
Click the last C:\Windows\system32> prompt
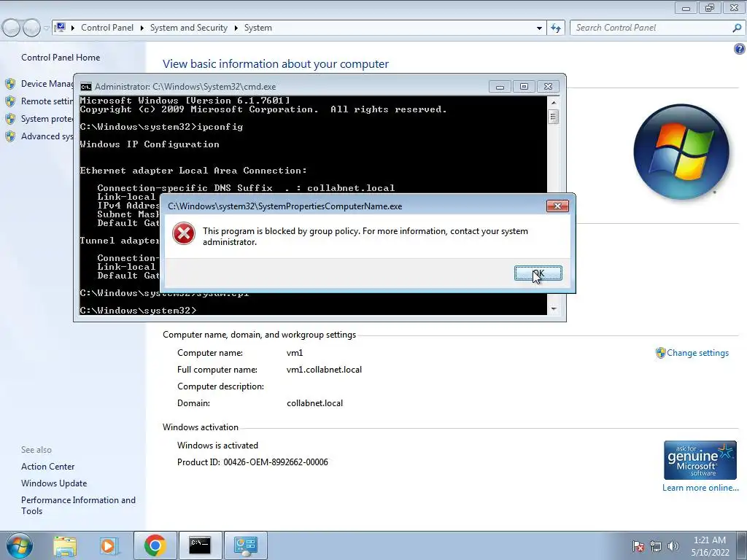pyautogui.click(x=138, y=311)
